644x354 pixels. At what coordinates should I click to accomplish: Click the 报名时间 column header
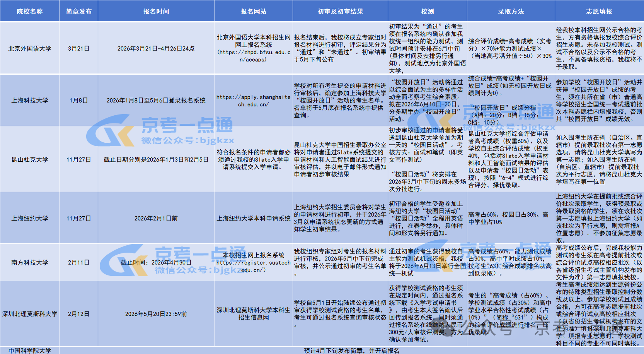pyautogui.click(x=156, y=11)
